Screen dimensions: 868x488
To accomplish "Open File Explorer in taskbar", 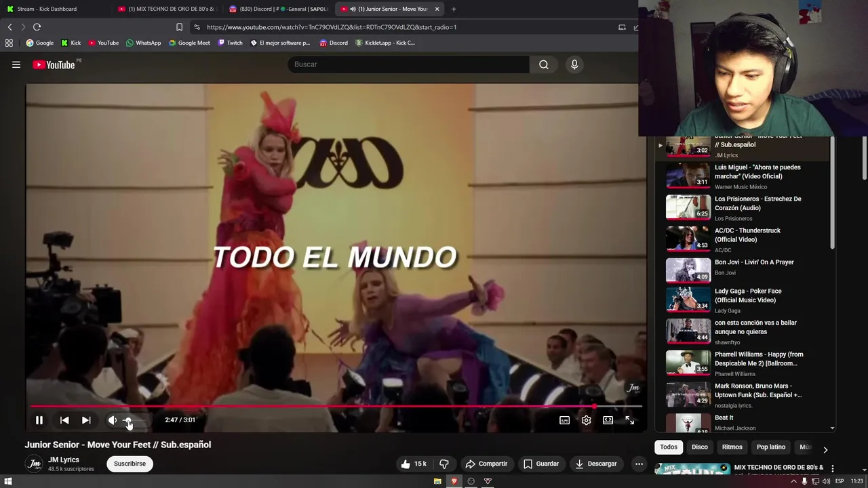I will pos(437,481).
